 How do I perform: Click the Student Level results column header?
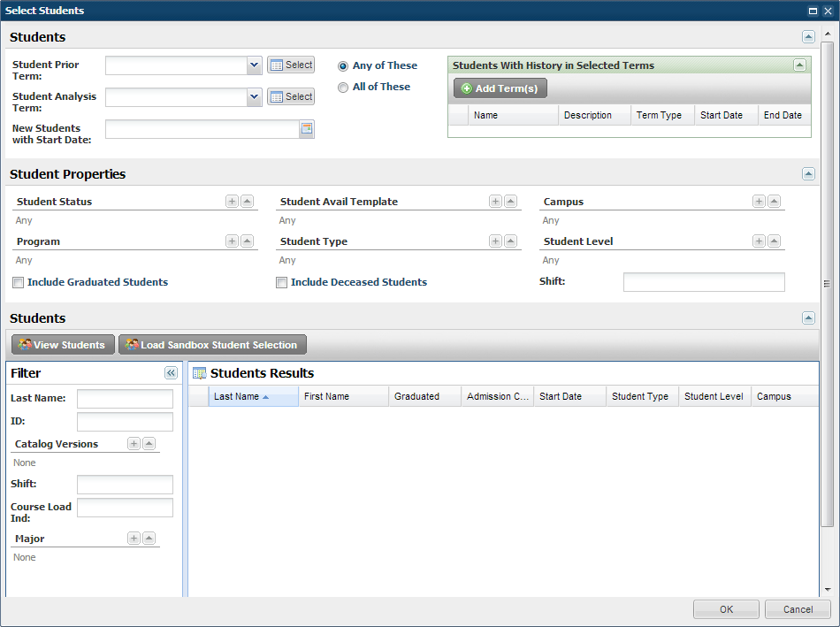tap(714, 396)
